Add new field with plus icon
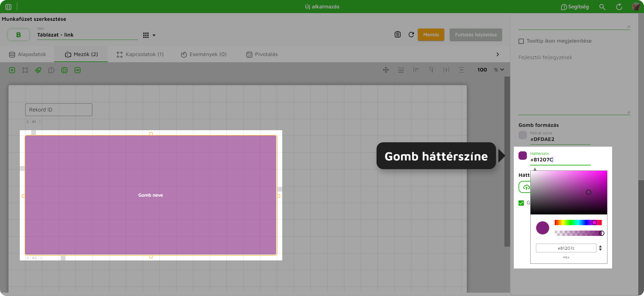This screenshot has height=296, width=644. (12, 70)
